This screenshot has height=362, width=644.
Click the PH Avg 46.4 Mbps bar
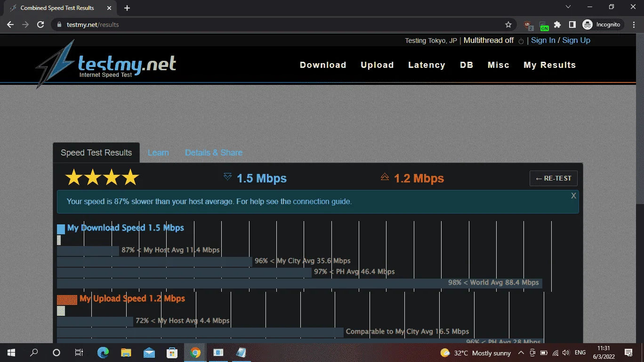coord(184,272)
